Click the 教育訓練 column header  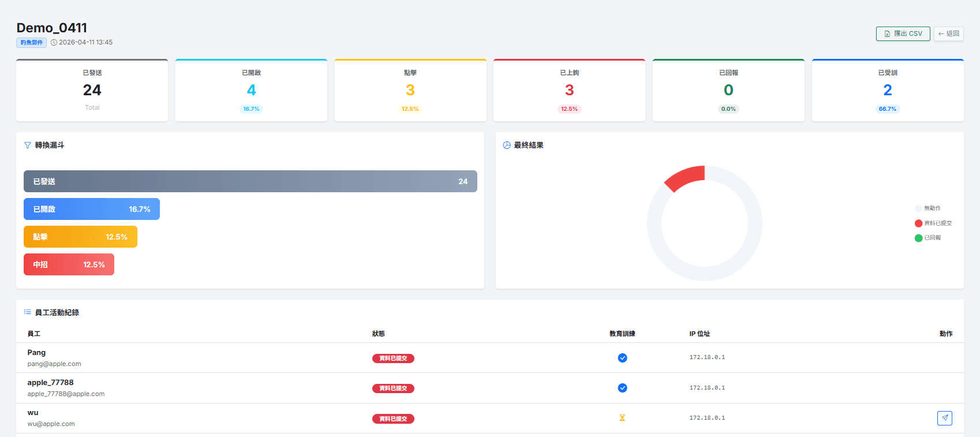(622, 334)
